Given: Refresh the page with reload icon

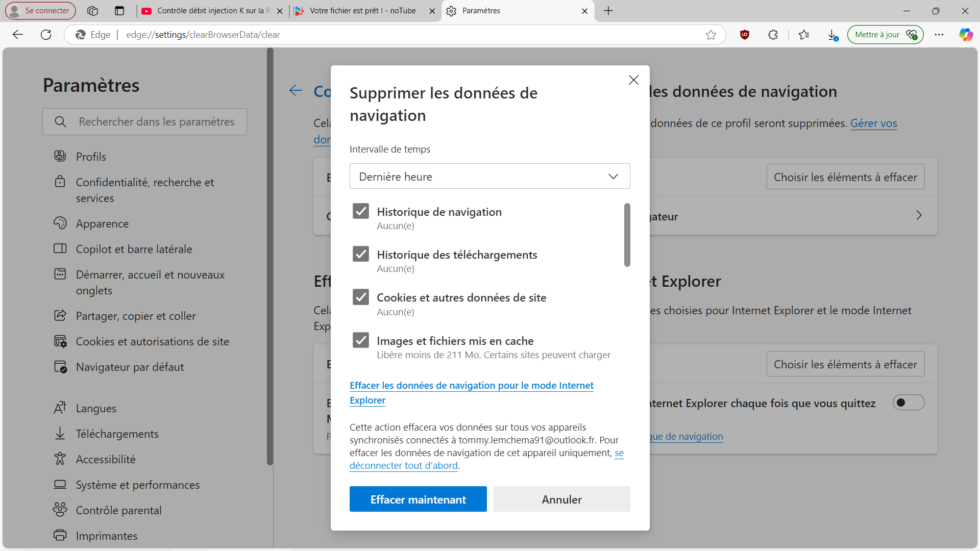Looking at the screenshot, I should click(x=46, y=35).
